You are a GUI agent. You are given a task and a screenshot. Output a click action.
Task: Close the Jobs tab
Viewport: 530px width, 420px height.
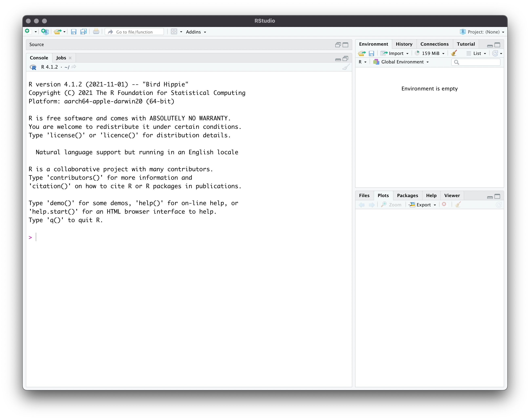coord(70,58)
